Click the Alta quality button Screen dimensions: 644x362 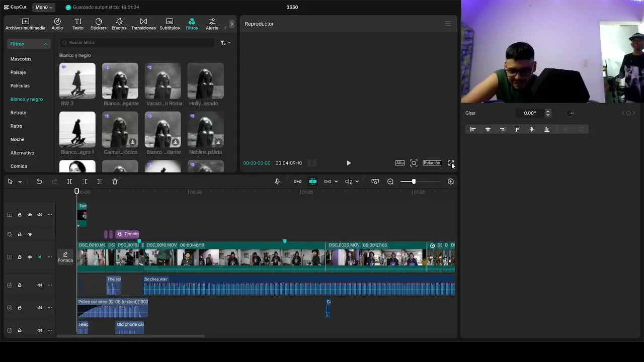pos(400,163)
